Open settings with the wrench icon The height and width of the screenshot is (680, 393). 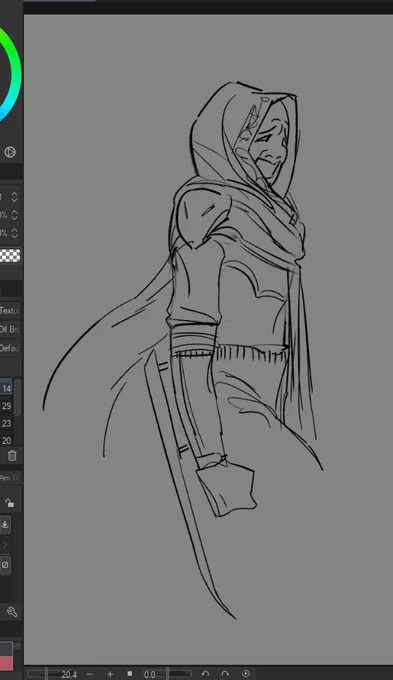[12, 612]
